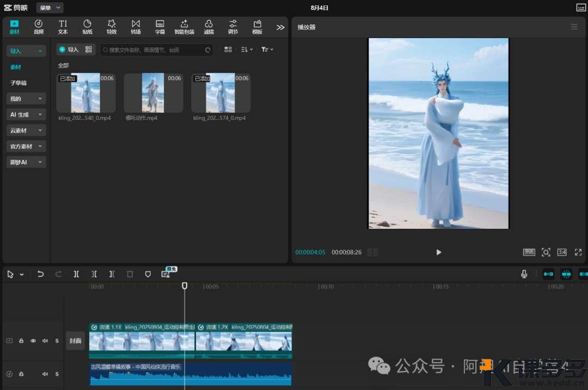Viewport: 588px width, 390px height.
Task: Open the media filter dropdown
Action: [267, 50]
